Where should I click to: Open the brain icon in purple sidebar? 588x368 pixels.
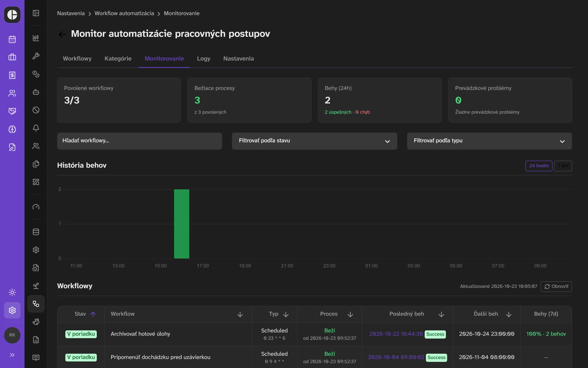pos(12,129)
